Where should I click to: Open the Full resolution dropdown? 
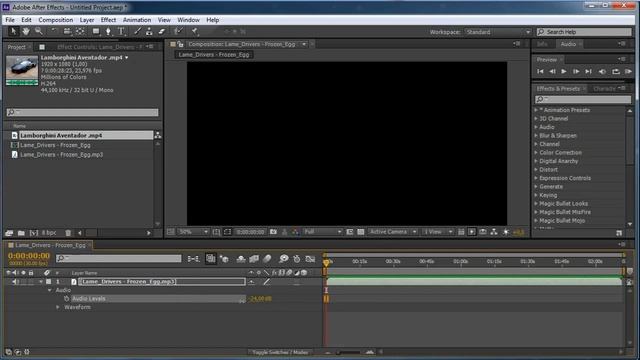[x=322, y=232]
